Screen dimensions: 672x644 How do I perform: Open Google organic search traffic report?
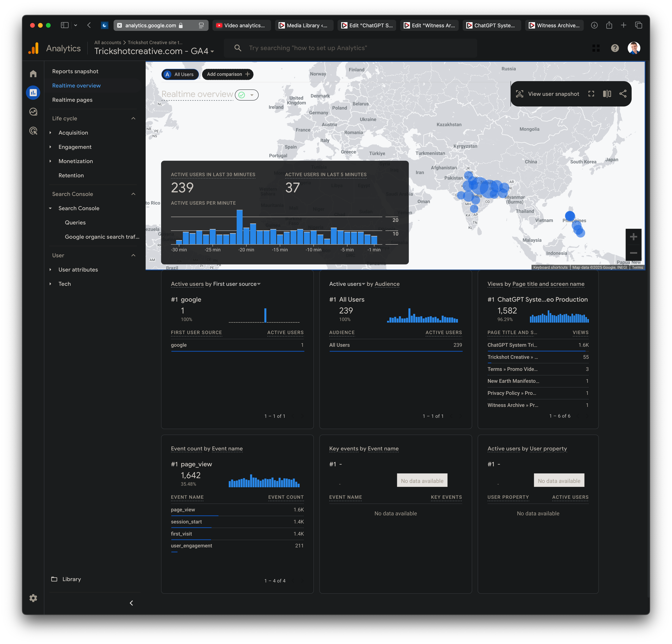coord(102,237)
